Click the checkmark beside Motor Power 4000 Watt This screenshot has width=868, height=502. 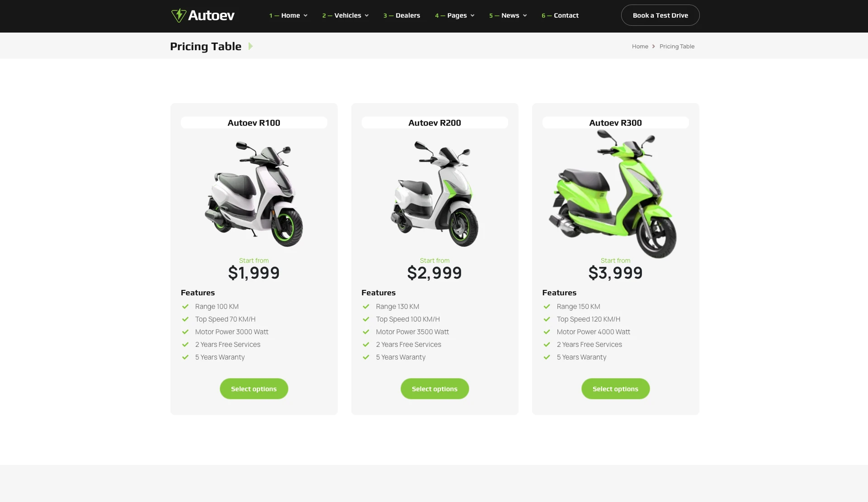coord(547,332)
